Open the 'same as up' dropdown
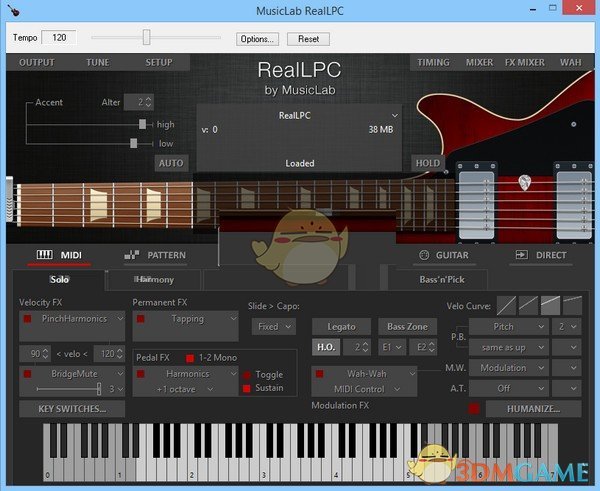 508,347
